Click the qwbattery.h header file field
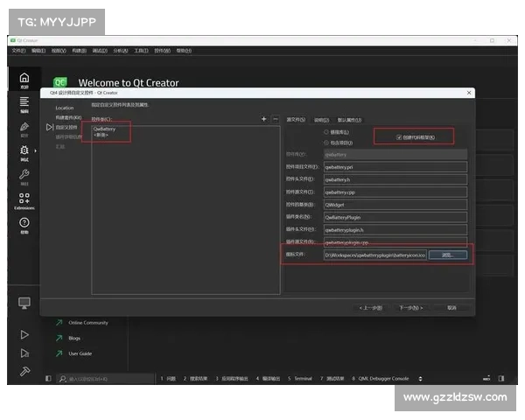This screenshot has height=420, width=525. (x=395, y=179)
